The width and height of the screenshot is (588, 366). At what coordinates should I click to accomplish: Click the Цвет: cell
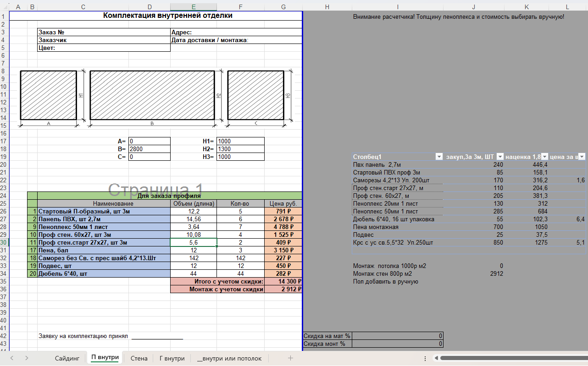[104, 48]
